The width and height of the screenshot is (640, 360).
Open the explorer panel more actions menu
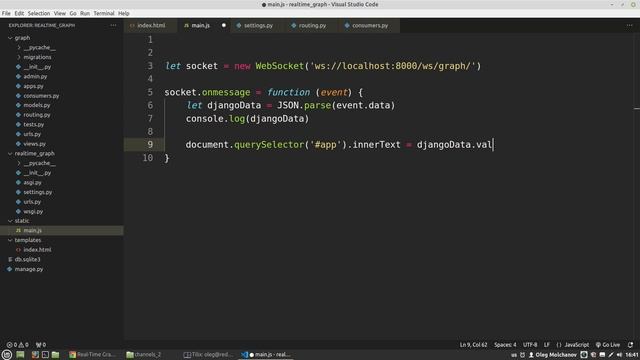tap(113, 25)
